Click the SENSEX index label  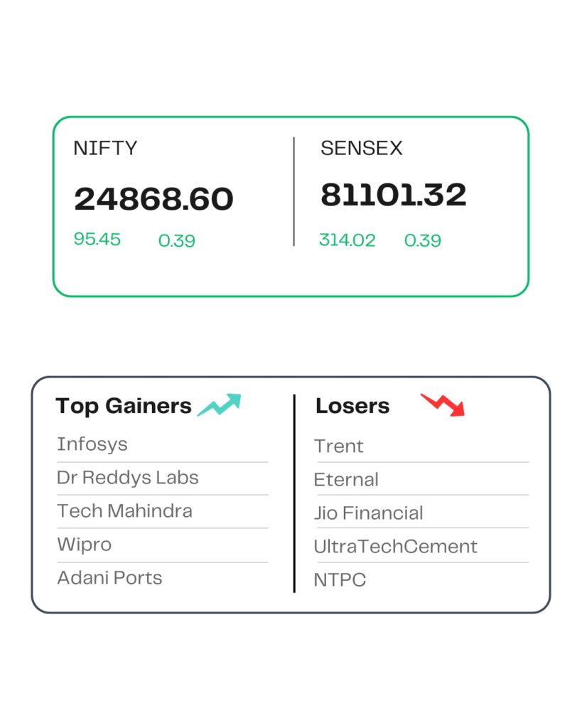361,148
